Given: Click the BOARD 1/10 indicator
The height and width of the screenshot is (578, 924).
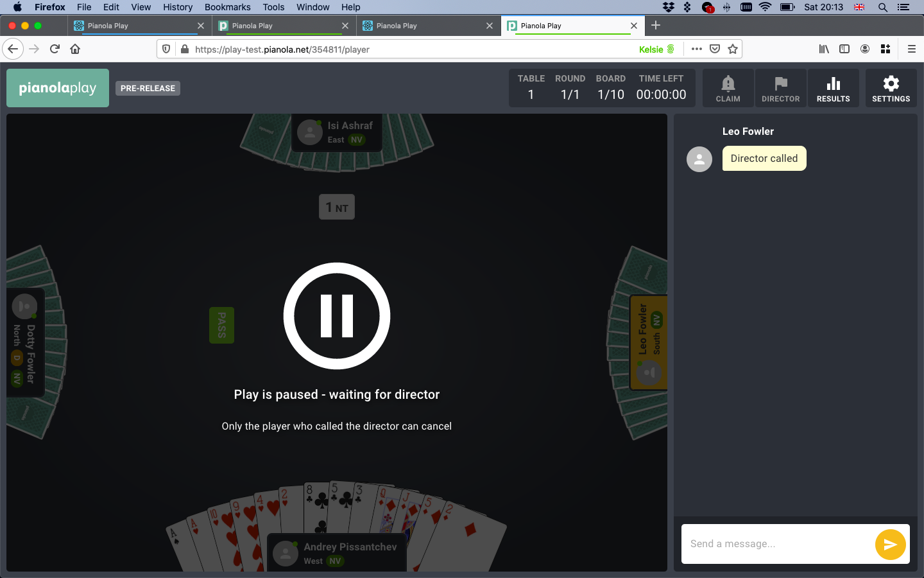Looking at the screenshot, I should (x=610, y=87).
